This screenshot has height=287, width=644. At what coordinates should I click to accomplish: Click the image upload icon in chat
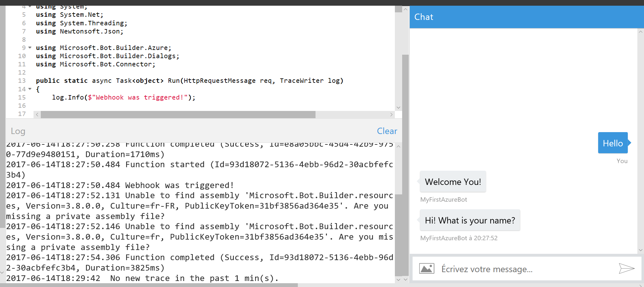coord(426,269)
